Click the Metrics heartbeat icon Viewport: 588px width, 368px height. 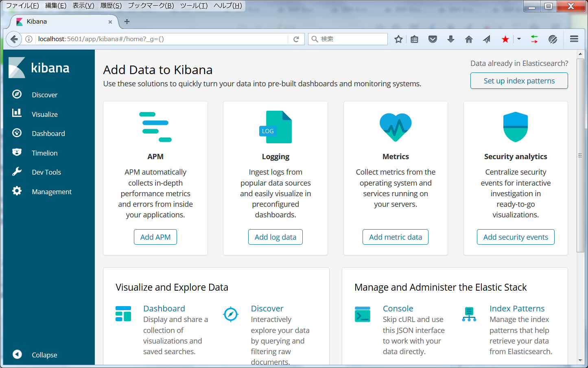tap(395, 127)
